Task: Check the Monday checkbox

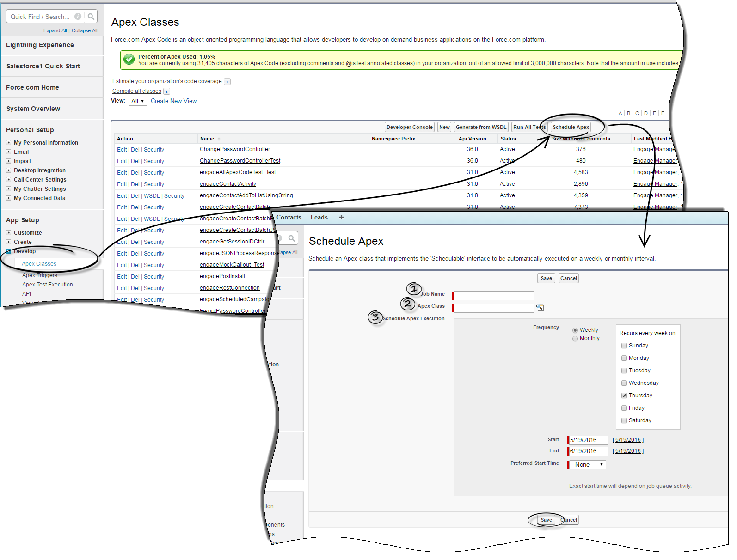Action: tap(624, 358)
